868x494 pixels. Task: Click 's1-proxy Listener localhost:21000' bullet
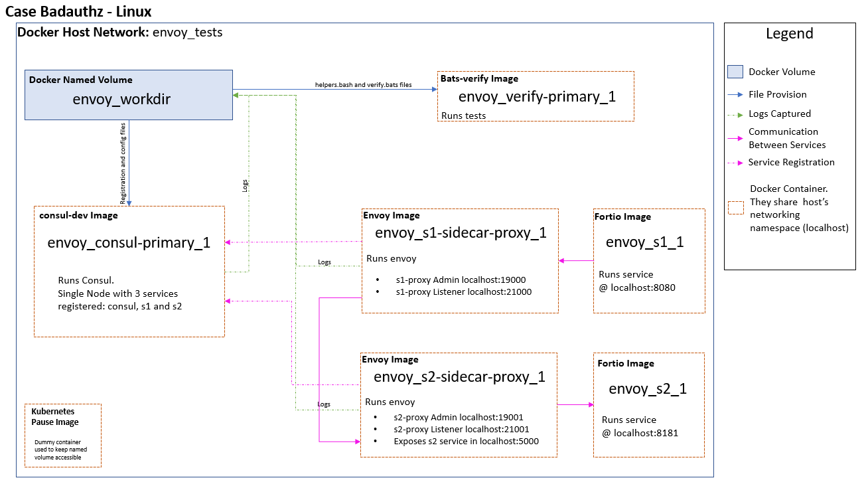[x=463, y=291]
